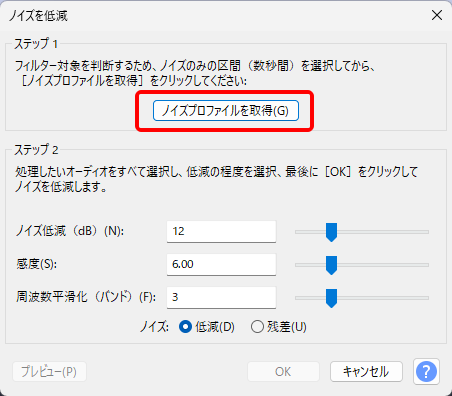Click the ステップ 2 group heading

pos(36,150)
